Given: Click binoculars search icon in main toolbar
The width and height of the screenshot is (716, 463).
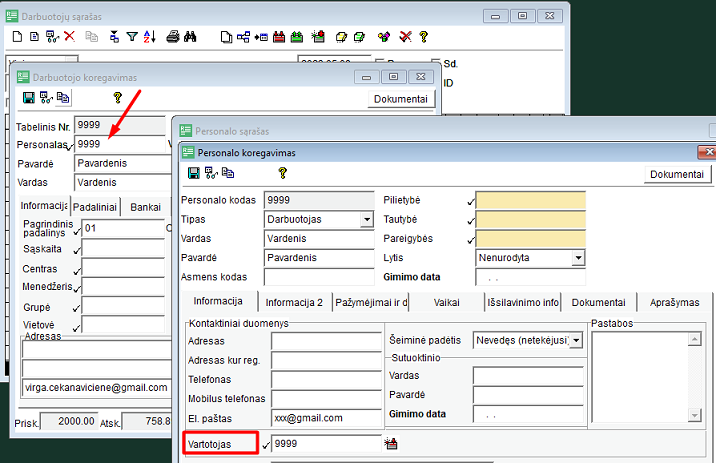Looking at the screenshot, I should 191,37.
